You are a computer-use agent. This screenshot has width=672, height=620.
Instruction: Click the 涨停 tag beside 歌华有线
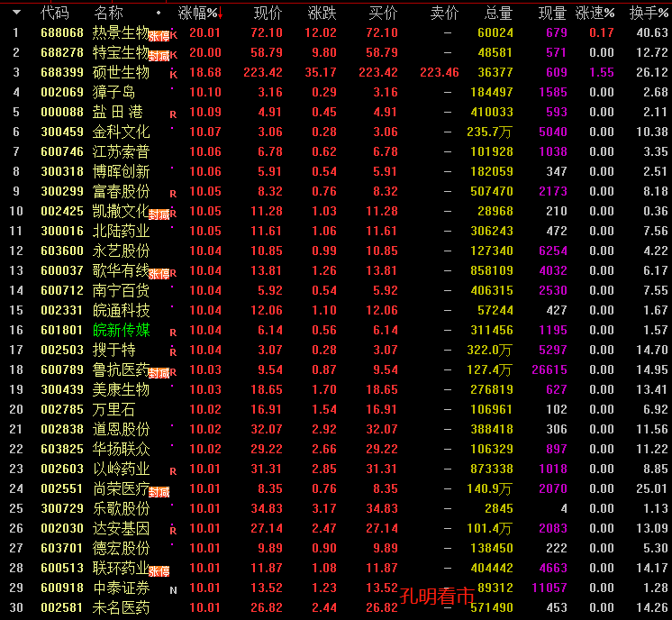tap(159, 274)
